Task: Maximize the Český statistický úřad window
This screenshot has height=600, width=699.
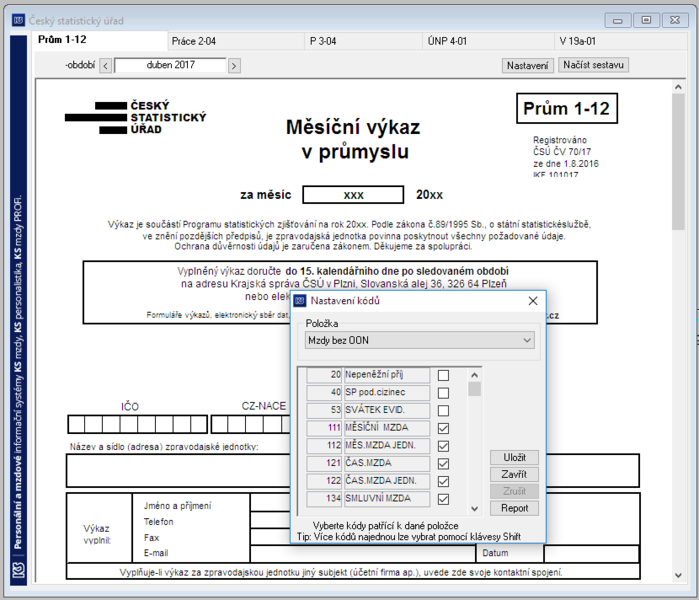Action: click(x=646, y=21)
